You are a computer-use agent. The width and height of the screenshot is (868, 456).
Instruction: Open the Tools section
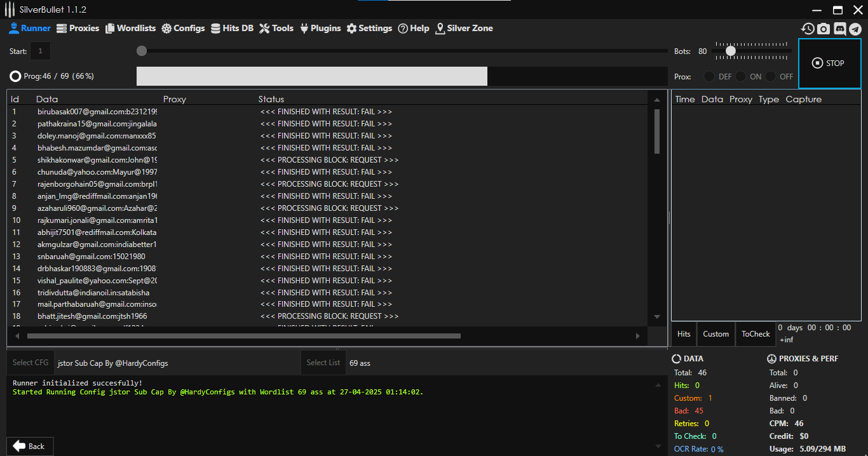click(x=276, y=28)
